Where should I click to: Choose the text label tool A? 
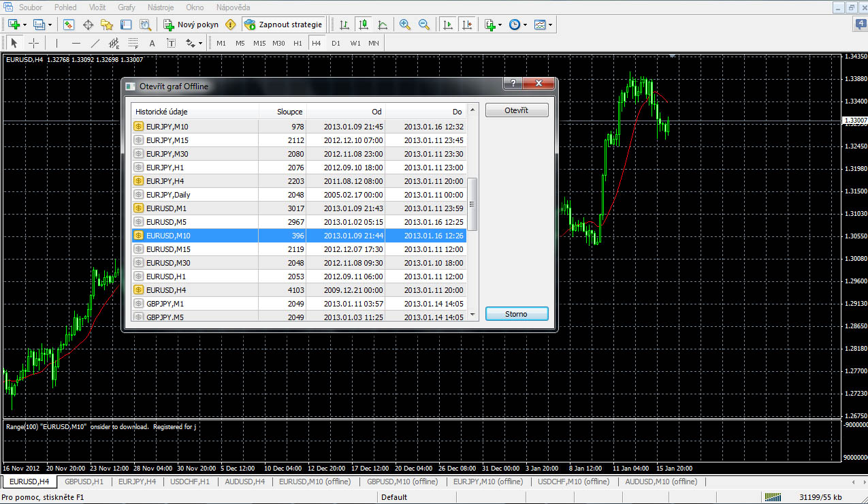pyautogui.click(x=152, y=43)
